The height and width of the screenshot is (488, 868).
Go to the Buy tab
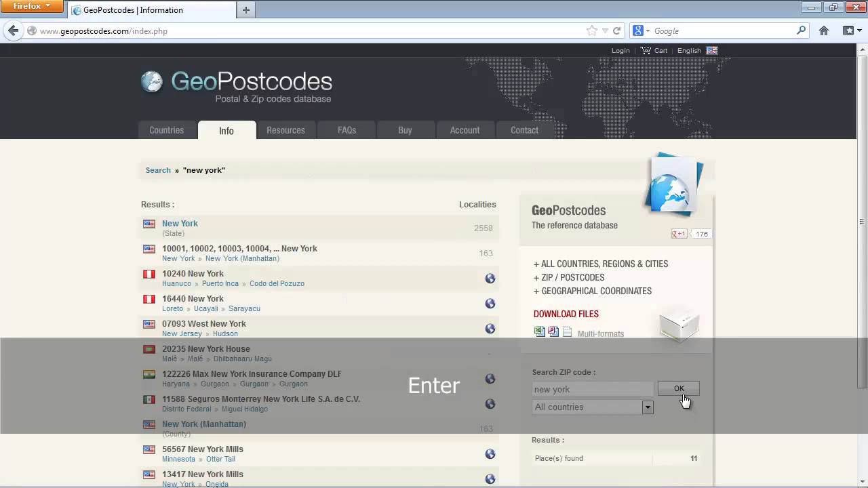pyautogui.click(x=405, y=130)
